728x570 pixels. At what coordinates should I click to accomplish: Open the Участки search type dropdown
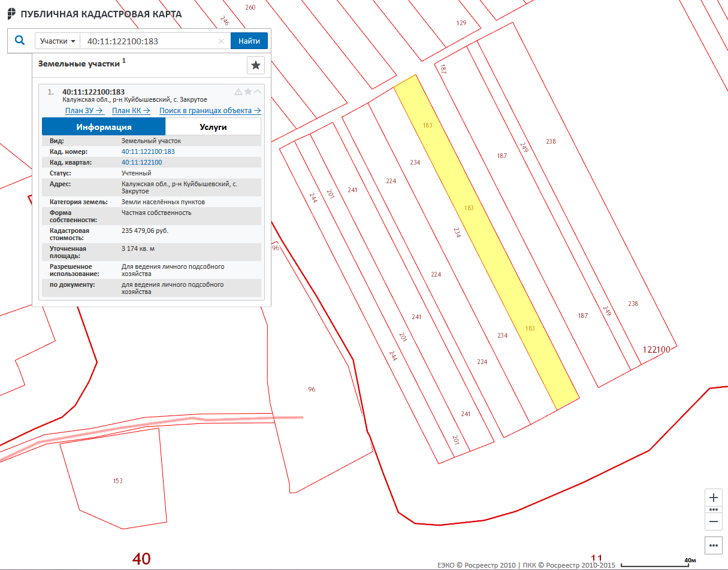pos(58,41)
